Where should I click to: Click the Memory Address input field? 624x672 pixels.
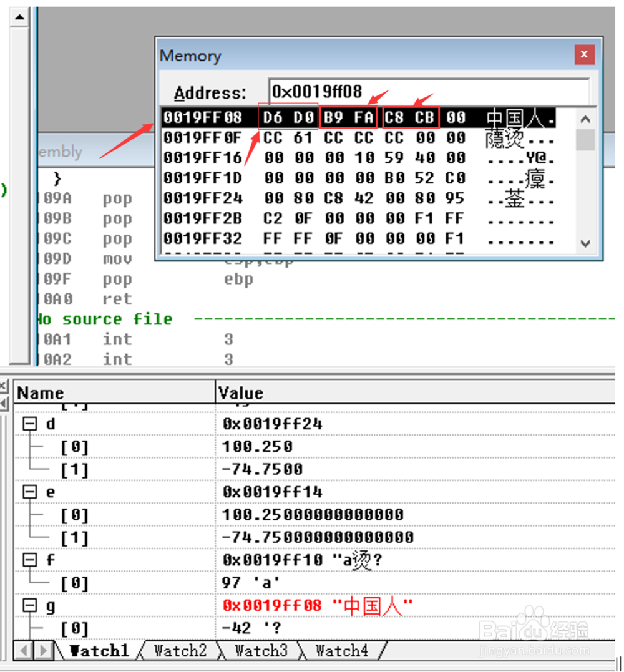[x=429, y=91]
